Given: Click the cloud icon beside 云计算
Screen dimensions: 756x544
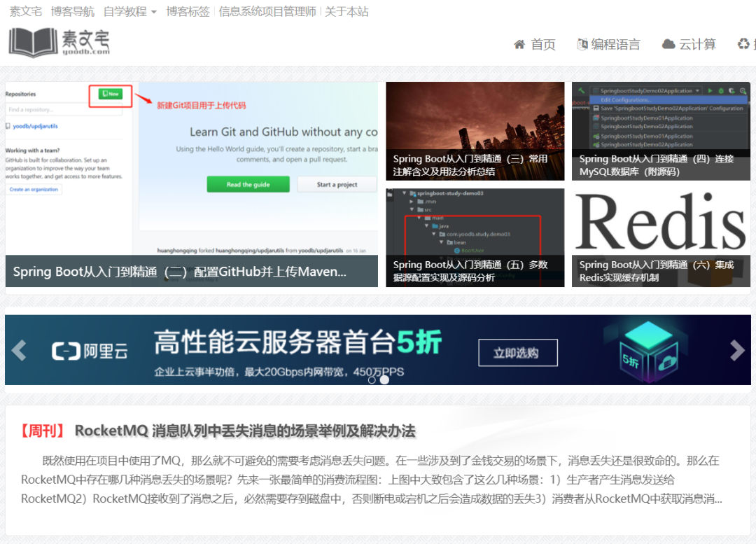Looking at the screenshot, I should [x=668, y=44].
